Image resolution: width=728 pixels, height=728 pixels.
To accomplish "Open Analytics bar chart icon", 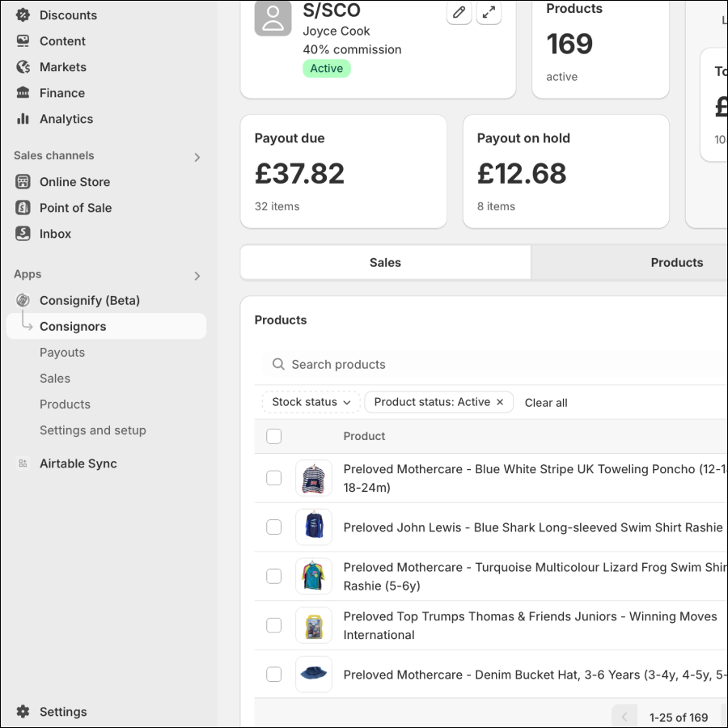I will pyautogui.click(x=23, y=119).
